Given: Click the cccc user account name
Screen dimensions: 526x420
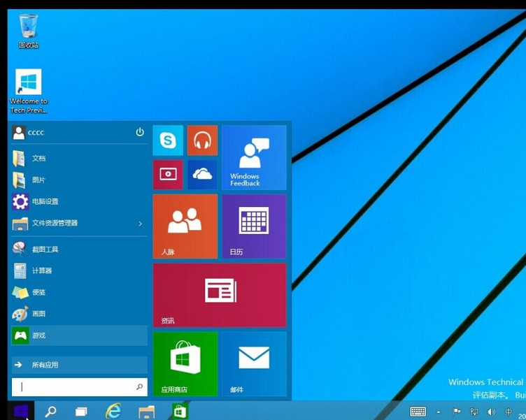Looking at the screenshot, I should pos(36,132).
